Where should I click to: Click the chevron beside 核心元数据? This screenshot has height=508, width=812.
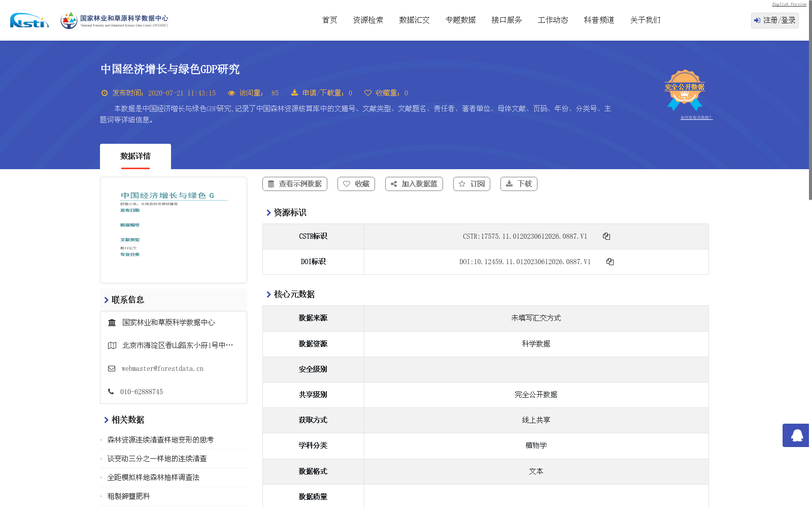click(x=268, y=295)
